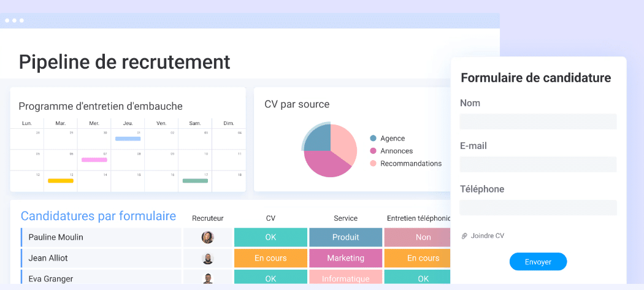Click the blue Agence legend dot

point(373,139)
